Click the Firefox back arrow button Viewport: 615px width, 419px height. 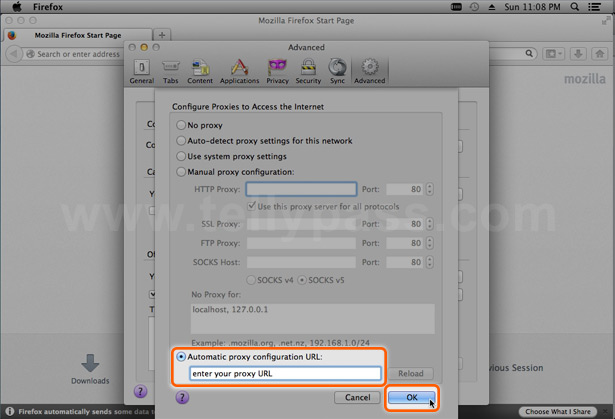coord(14,54)
